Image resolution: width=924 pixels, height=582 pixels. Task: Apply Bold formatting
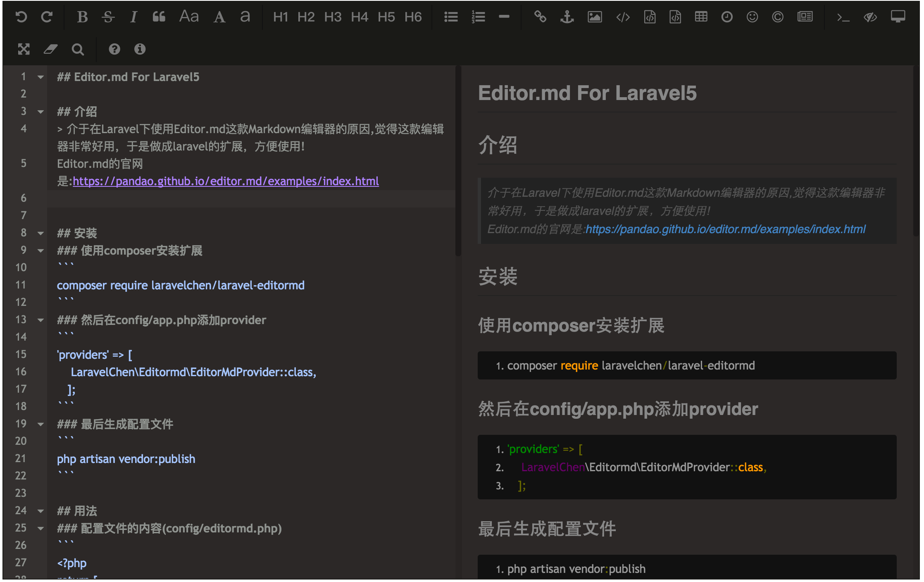(x=82, y=17)
